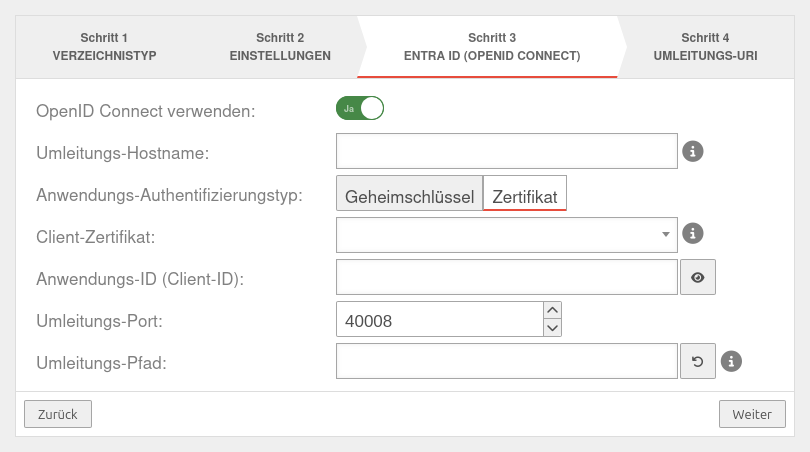Focus the Anwendungs-ID (Client-ID) text field
Screen dimensions: 810x452
click(507, 277)
